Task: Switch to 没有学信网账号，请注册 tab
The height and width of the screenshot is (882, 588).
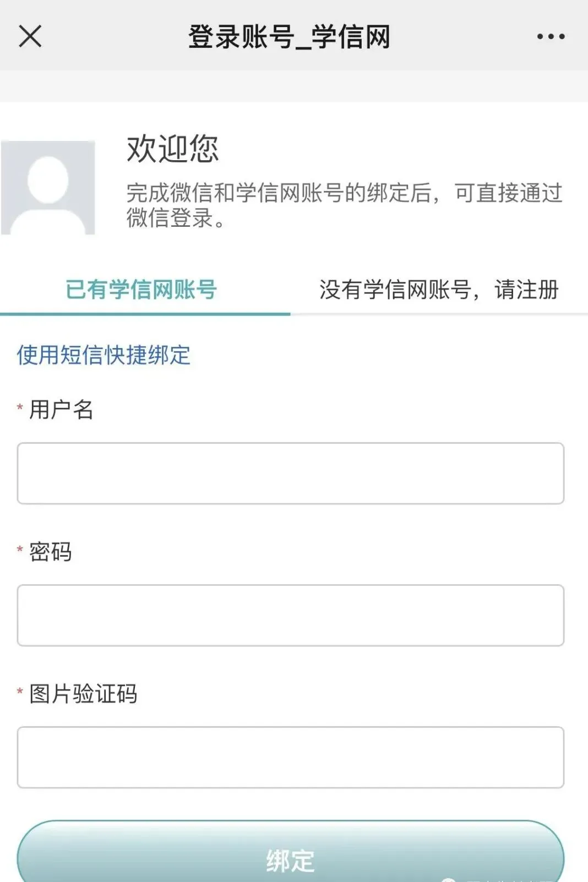Action: [x=439, y=289]
